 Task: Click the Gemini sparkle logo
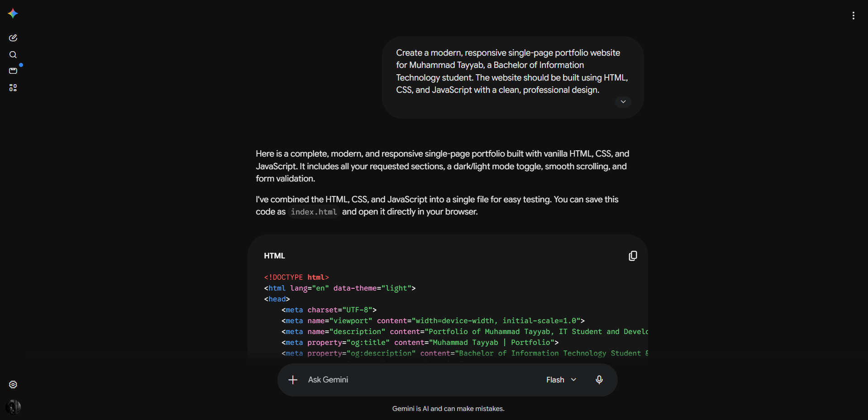click(13, 14)
